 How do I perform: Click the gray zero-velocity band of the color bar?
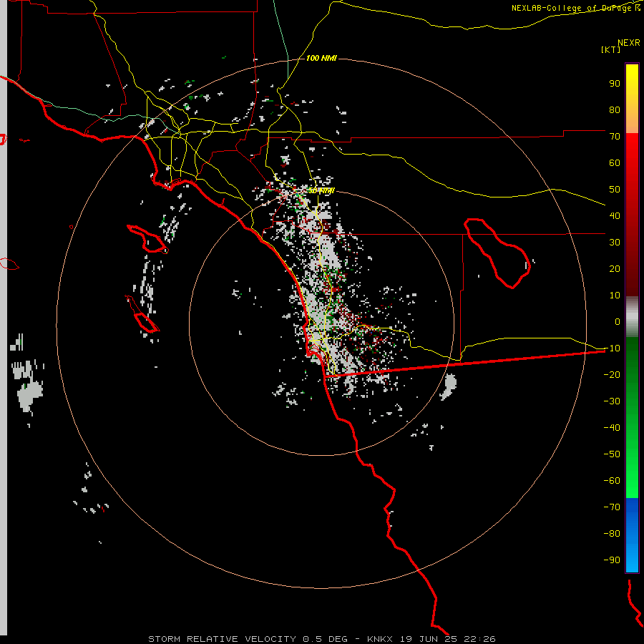point(632,317)
